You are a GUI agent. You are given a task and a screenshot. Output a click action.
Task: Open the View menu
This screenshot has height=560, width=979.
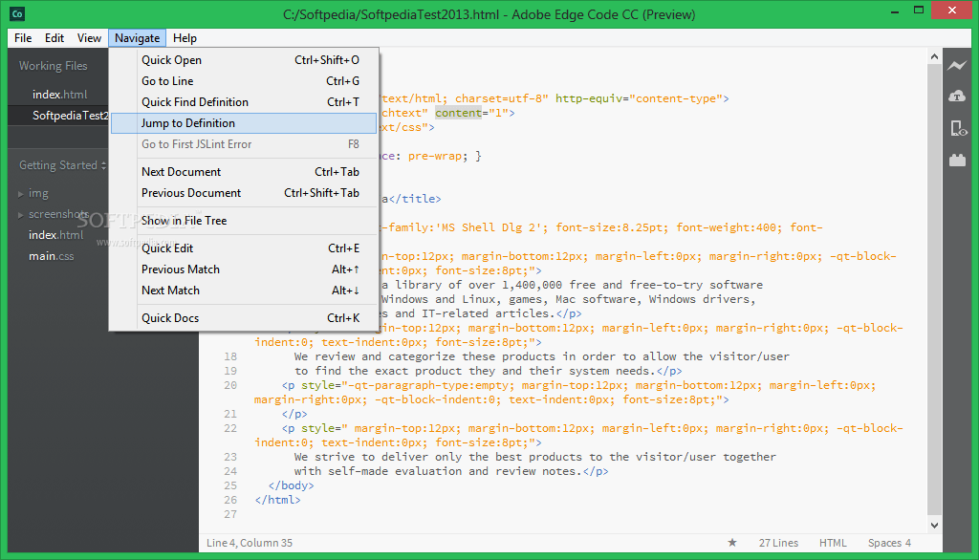pos(89,38)
